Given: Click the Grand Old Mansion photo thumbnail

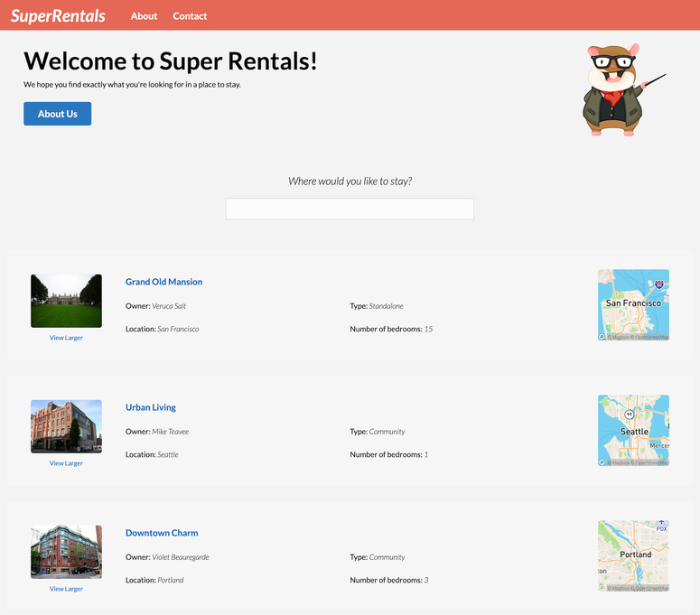Looking at the screenshot, I should (66, 301).
